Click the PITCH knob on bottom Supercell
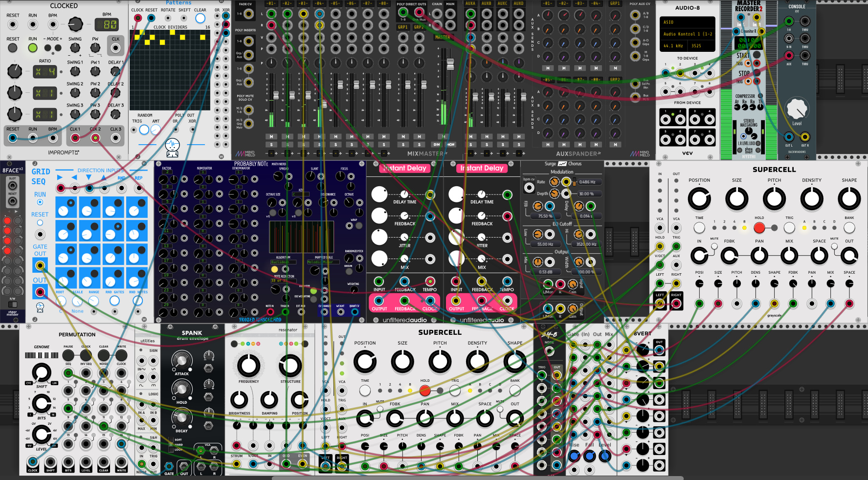Screen dimensions: 868x480 point(440,362)
